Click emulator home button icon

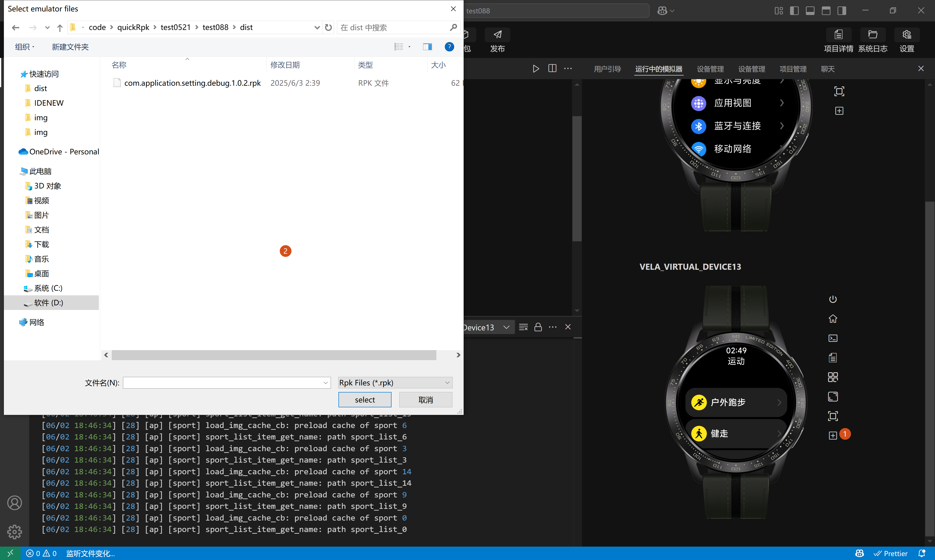833,319
